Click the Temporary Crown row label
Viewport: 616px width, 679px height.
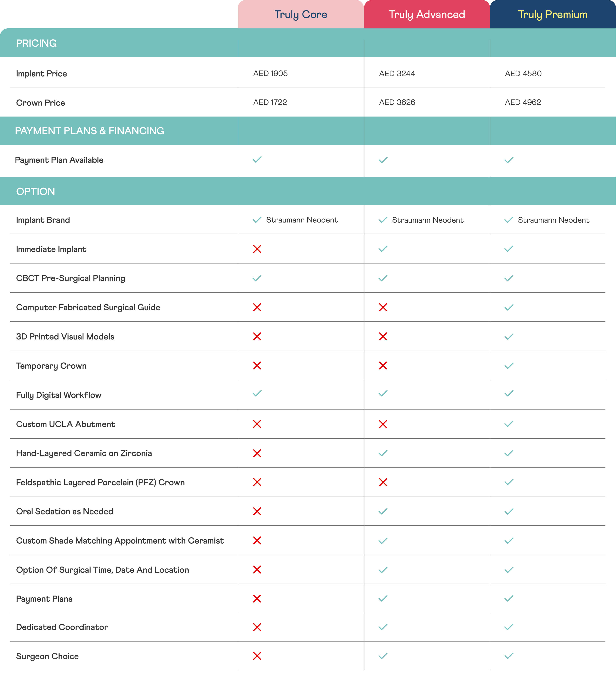pos(51,366)
